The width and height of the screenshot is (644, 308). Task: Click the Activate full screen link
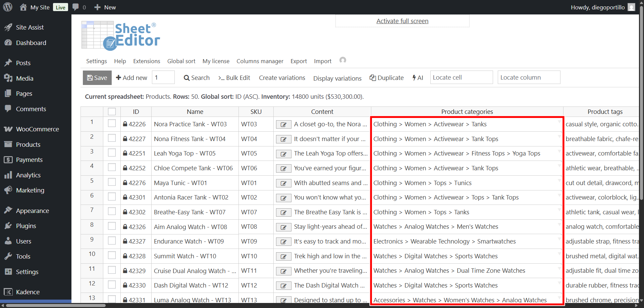pos(402,21)
